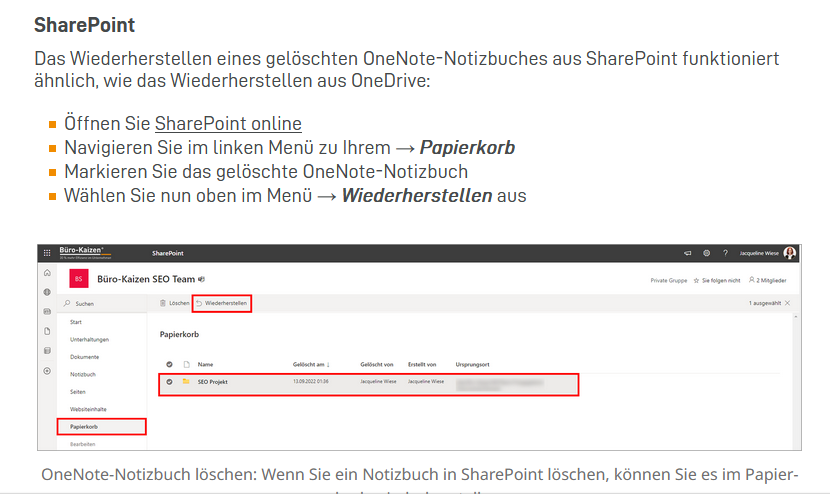Open Notizbuch in site navigation
830x494 pixels.
click(x=83, y=374)
